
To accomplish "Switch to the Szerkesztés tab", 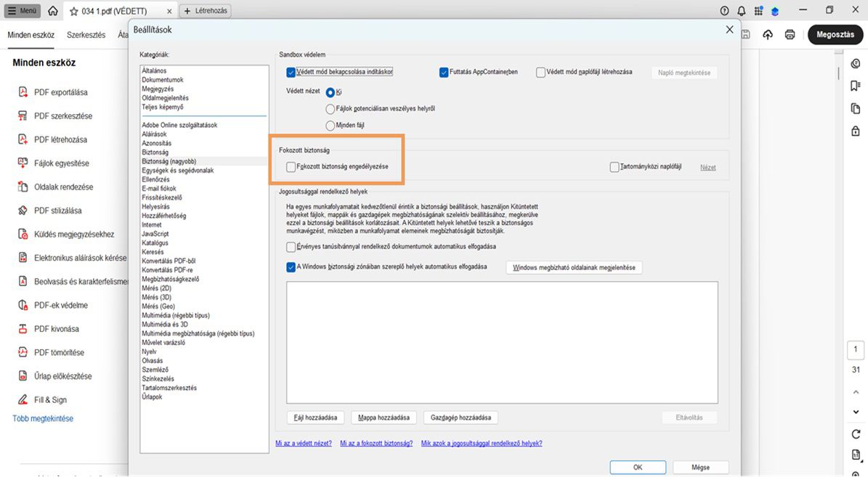I will [x=86, y=35].
